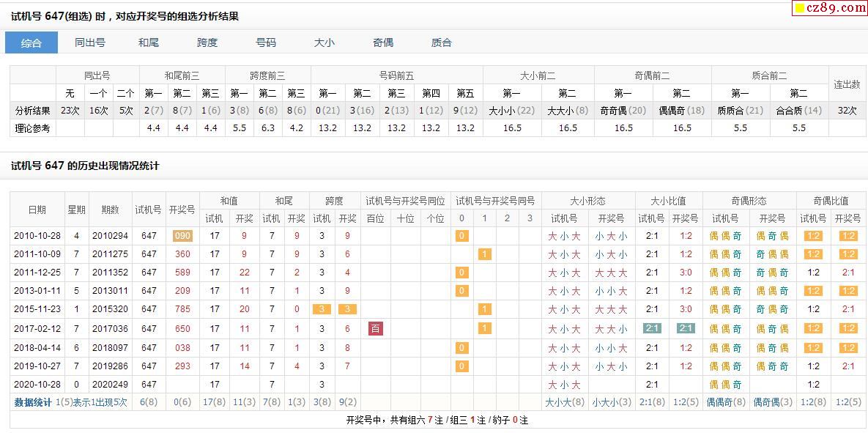Click the 连出数 header in analysis table
The image size is (868, 433).
pos(847,85)
